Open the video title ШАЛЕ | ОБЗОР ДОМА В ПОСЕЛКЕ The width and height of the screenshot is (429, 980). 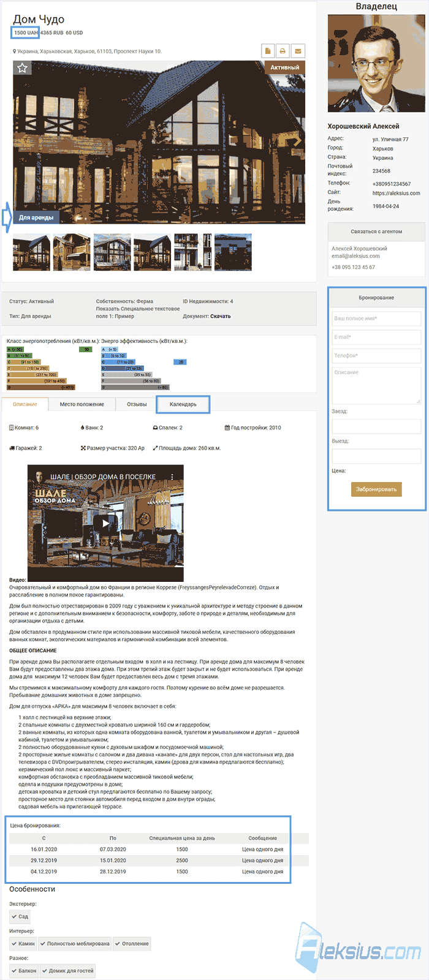coord(103,477)
